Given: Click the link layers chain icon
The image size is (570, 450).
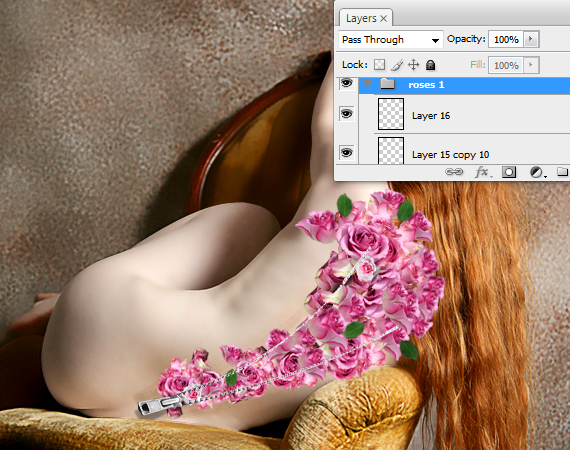Looking at the screenshot, I should pyautogui.click(x=454, y=172).
